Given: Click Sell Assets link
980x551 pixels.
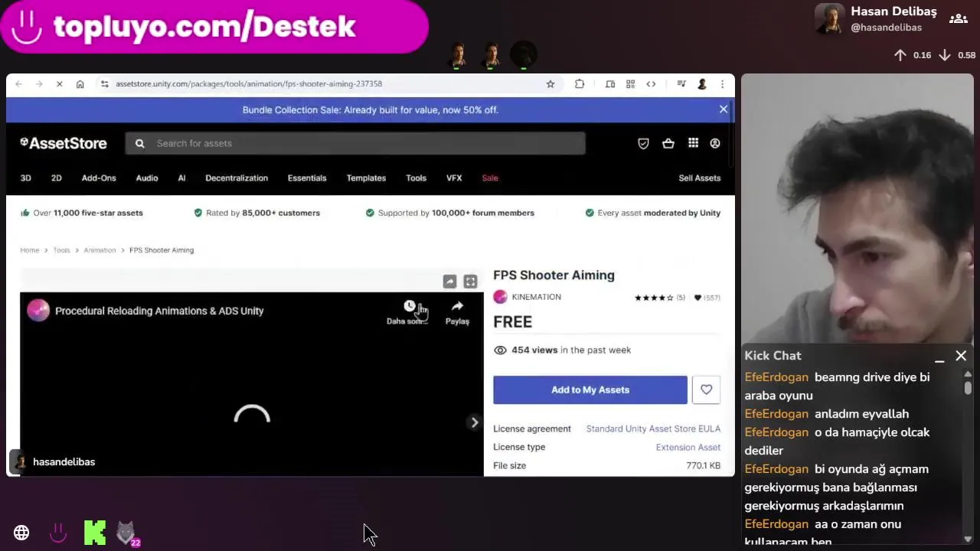Looking at the screenshot, I should (x=700, y=178).
